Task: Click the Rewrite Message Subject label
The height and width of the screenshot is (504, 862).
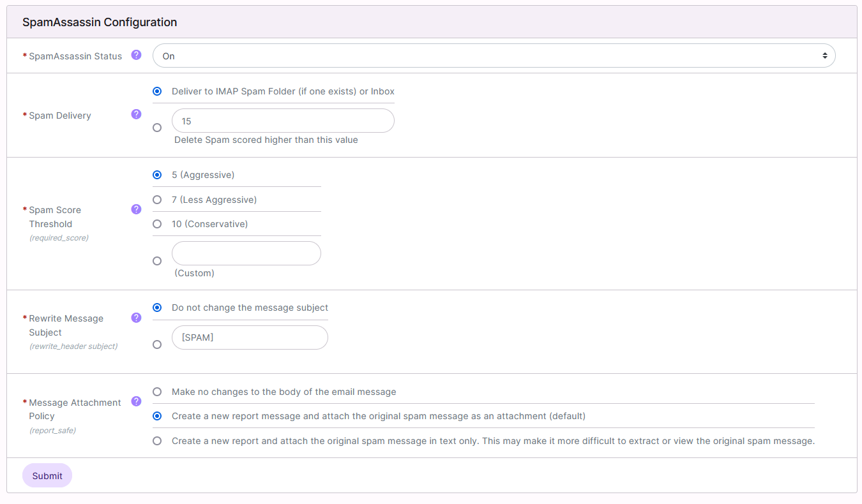Action: (x=66, y=325)
